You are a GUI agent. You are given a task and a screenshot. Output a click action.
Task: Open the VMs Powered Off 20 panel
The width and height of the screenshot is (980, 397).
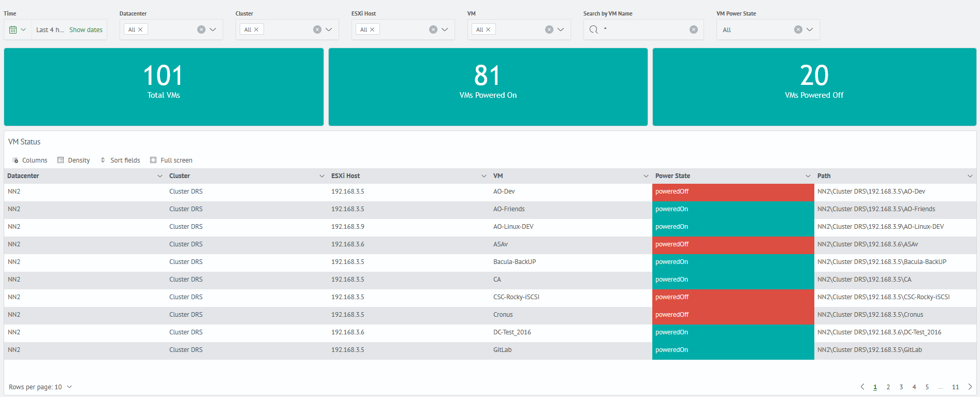click(814, 87)
